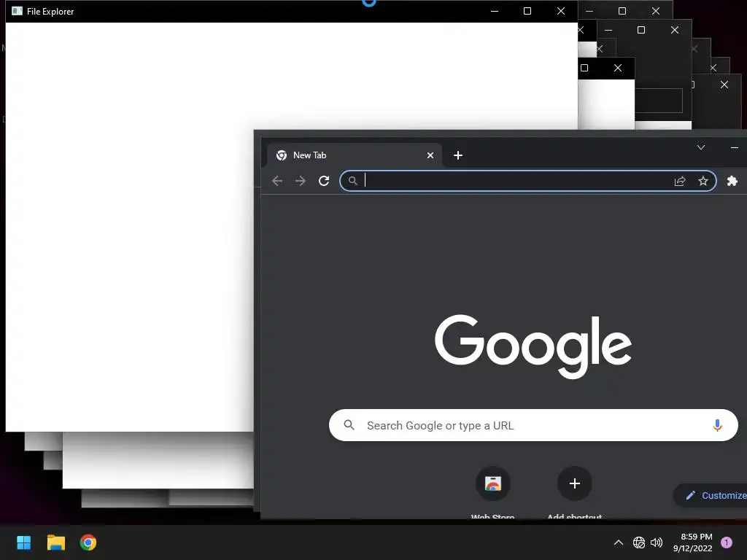Viewport: 747px width, 560px height.
Task: Open File Explorer from the taskbar
Action: point(55,542)
